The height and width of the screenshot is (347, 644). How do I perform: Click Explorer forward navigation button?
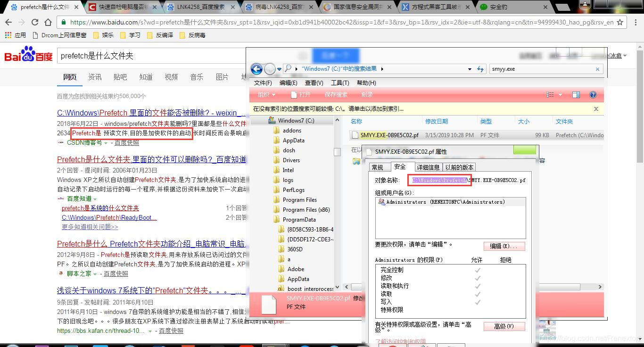pos(270,69)
